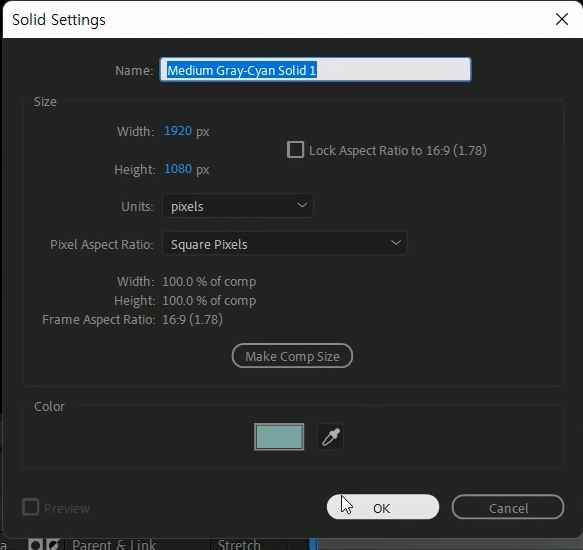This screenshot has width=583, height=550.
Task: Click the Make Comp Size button
Action: tap(292, 356)
